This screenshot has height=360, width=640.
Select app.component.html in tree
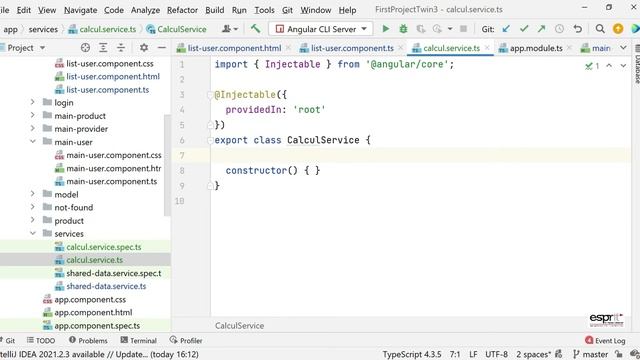pos(93,313)
